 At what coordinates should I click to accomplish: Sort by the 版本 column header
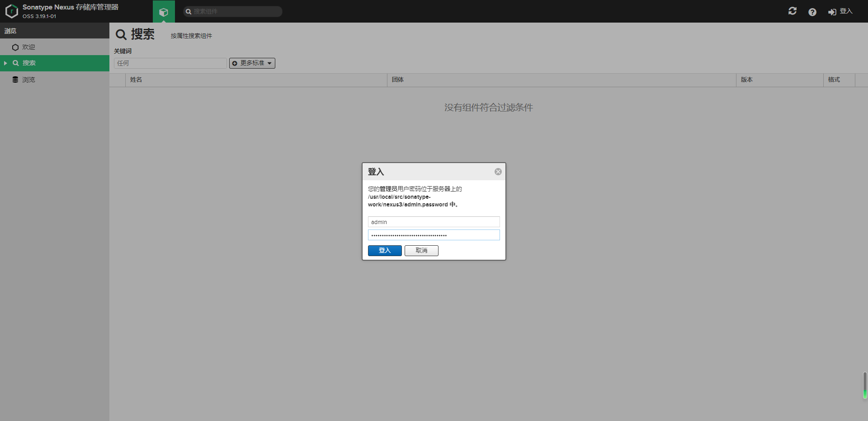[779, 80]
